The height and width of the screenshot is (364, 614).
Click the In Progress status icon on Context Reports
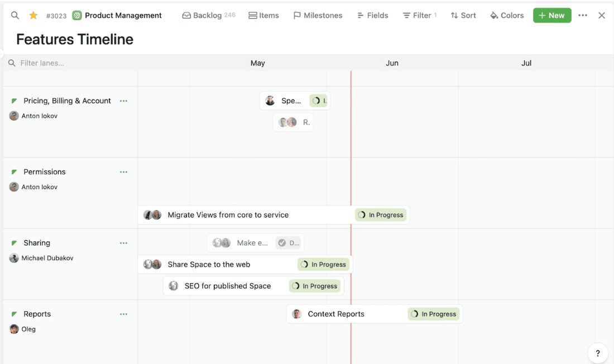pyautogui.click(x=414, y=314)
